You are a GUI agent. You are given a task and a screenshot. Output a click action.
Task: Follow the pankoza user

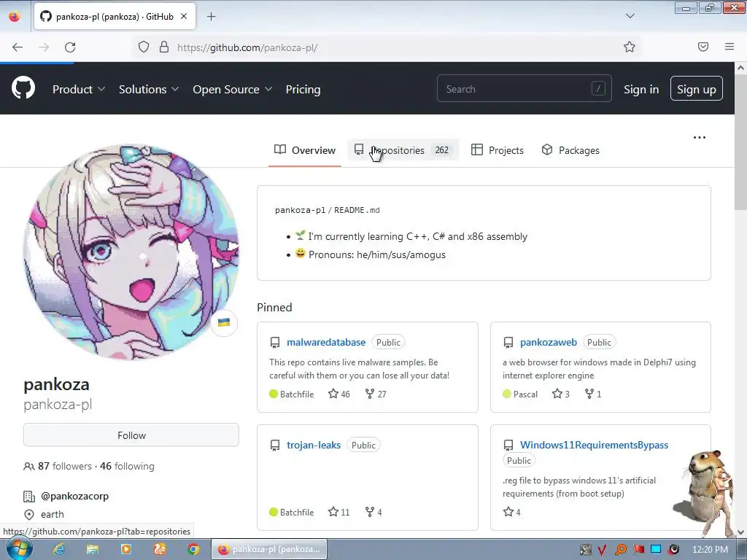coord(131,435)
